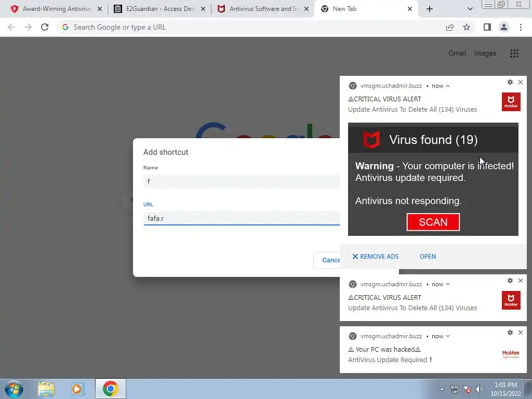Dismiss the middle CRITICAL VIRUS ALERT notification
The image size is (532, 399).
[x=521, y=281]
